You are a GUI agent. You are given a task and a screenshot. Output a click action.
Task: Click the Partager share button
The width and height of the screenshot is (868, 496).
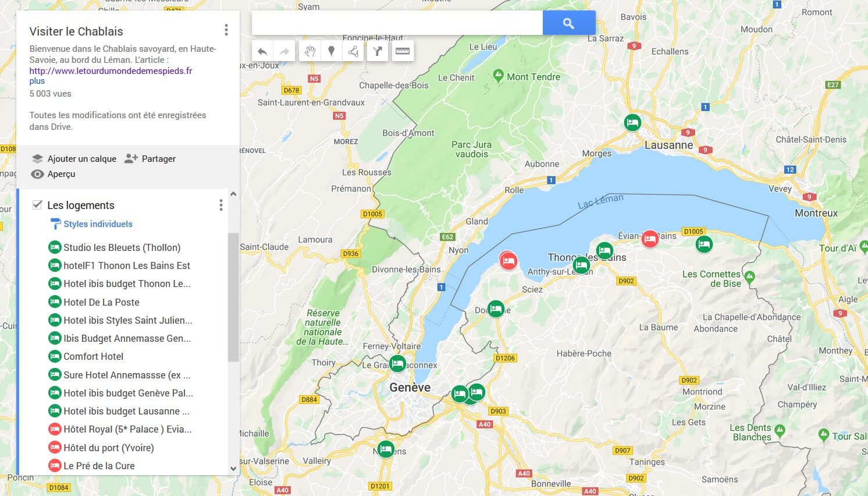150,159
